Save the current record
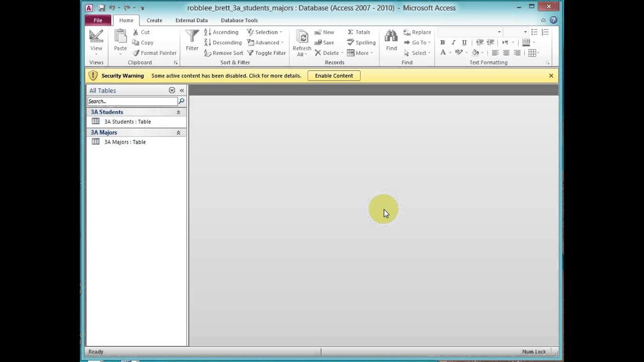644x362 pixels. click(x=324, y=43)
